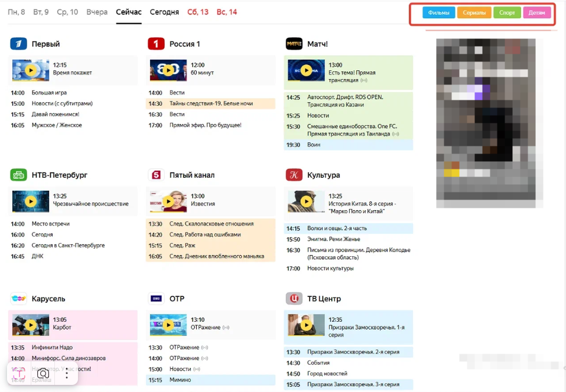Open the Матч! channel logo
The height and width of the screenshot is (392, 566).
pos(294,44)
